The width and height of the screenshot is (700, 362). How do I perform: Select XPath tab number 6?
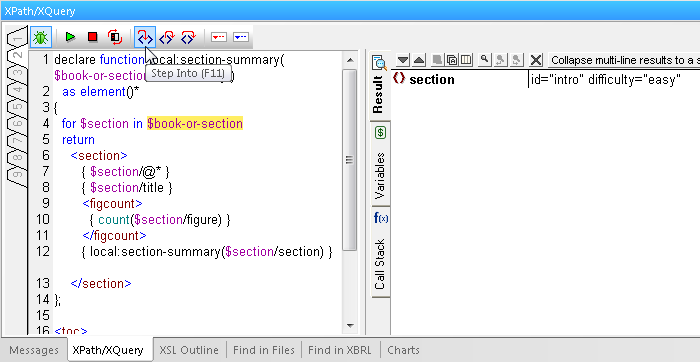click(17, 124)
